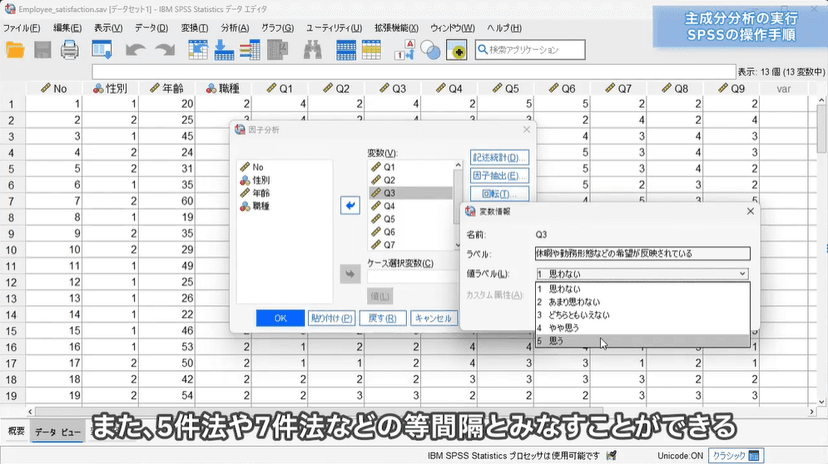The image size is (828, 464).
Task: Click the Print icon in toolbar
Action: 70,49
